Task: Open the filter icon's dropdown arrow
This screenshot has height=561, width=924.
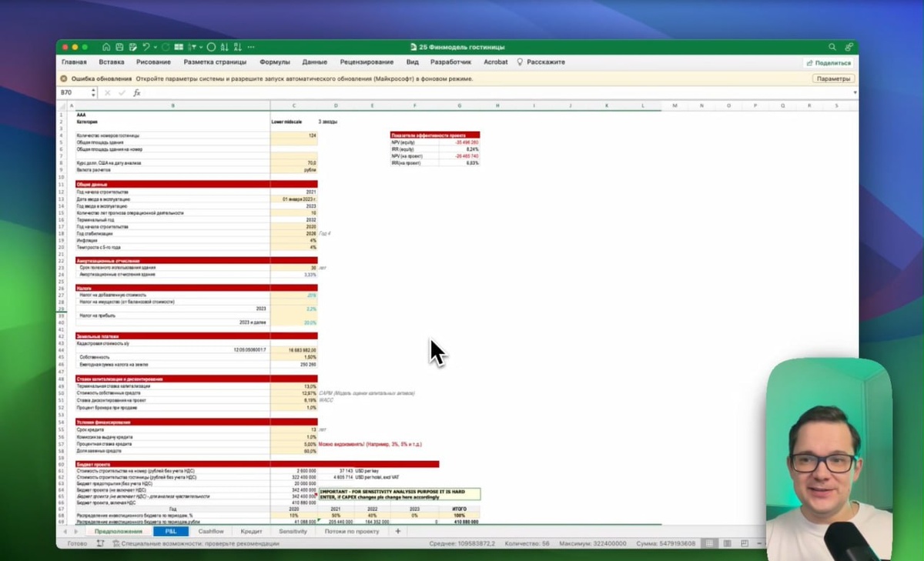Action: pos(201,47)
